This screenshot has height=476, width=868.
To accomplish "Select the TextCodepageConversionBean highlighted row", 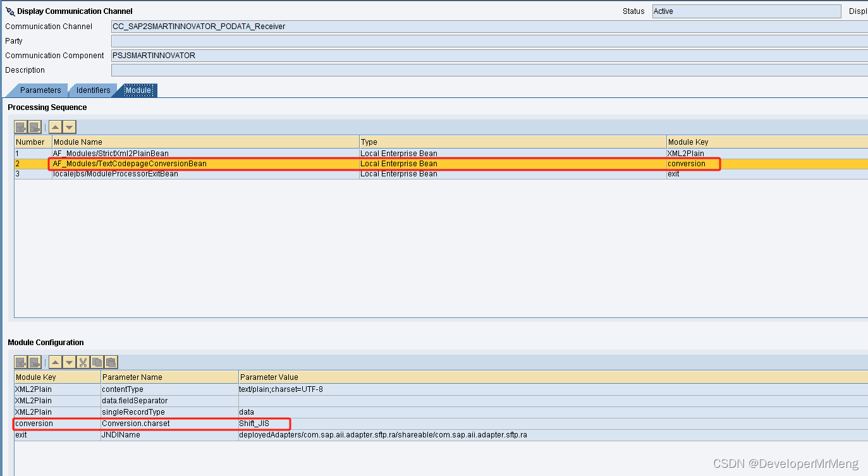I will pyautogui.click(x=190, y=163).
